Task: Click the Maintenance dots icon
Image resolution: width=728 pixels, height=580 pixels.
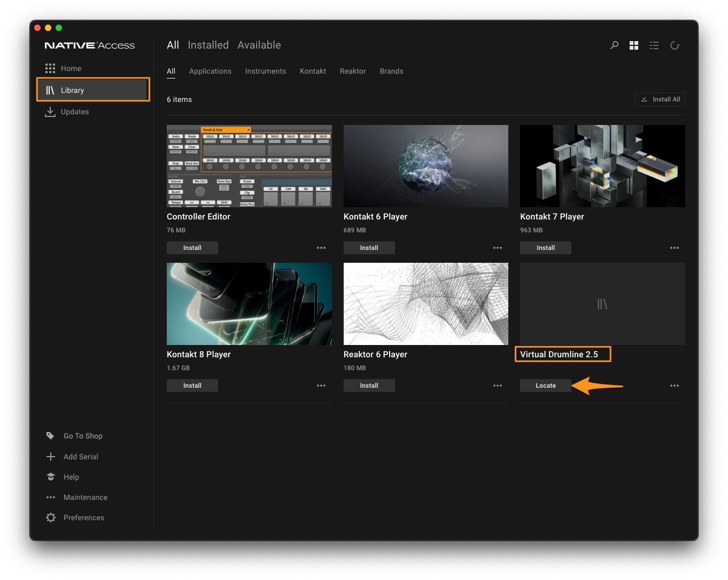Action: pos(51,497)
